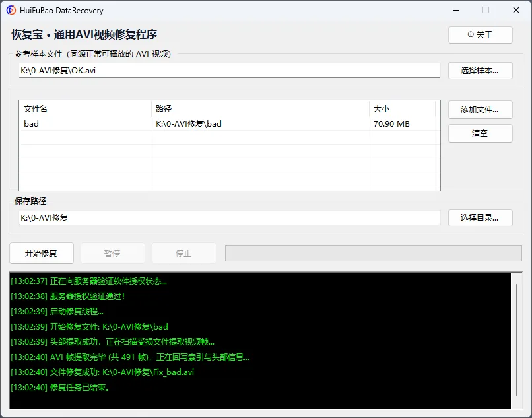Clear the file list with 清空

[x=480, y=133]
